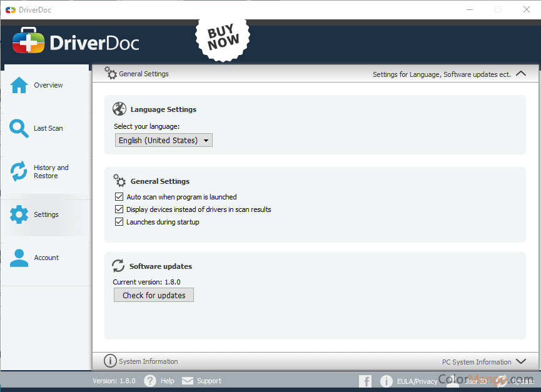Expand the System Information panel
The height and width of the screenshot is (392, 541).
(521, 361)
